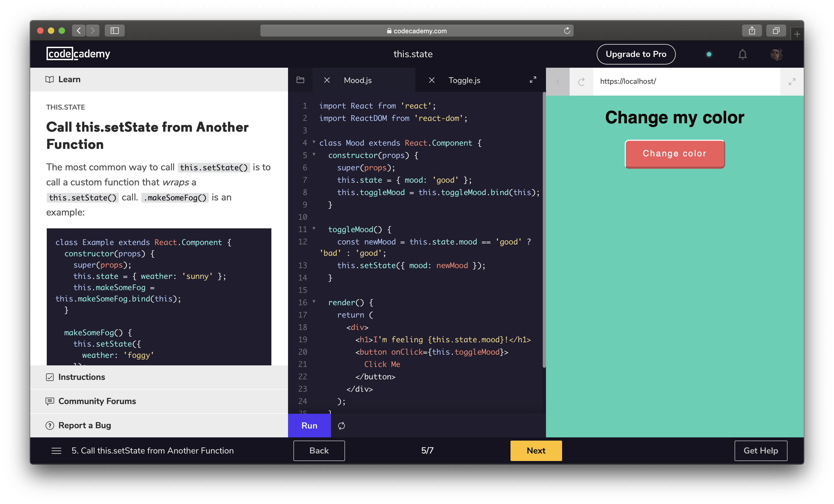This screenshot has height=504, width=834.
Task: Open the lesson syllabus hamburger menu
Action: [x=56, y=451]
